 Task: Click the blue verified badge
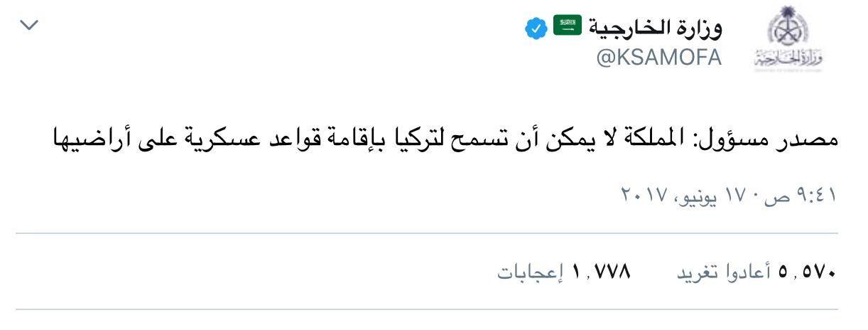point(536,29)
